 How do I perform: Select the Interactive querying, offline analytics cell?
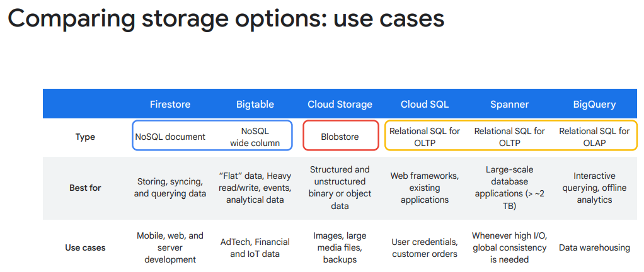(595, 188)
